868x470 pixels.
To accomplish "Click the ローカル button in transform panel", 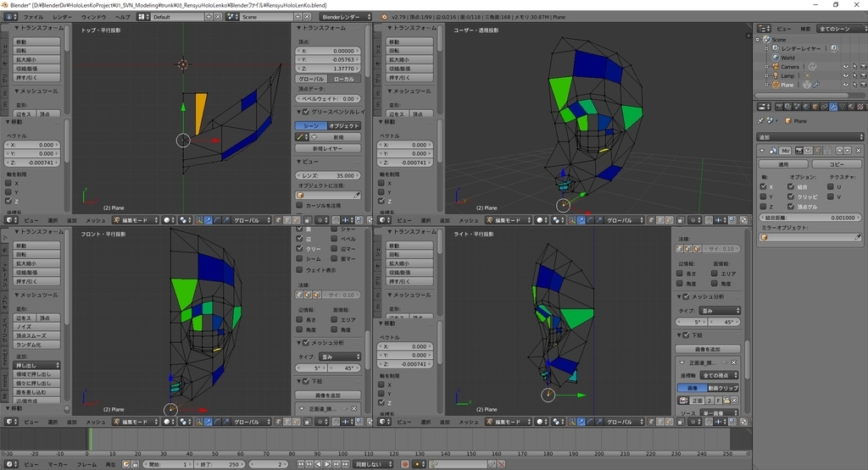I will 344,79.
